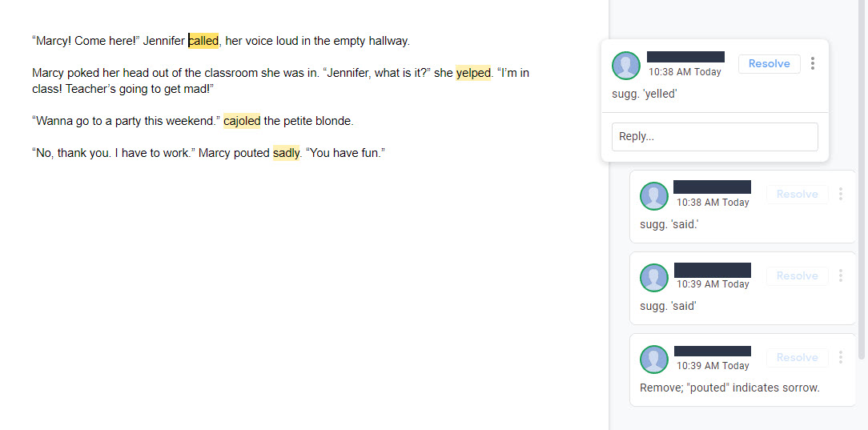Open three-dot menu of the 'pouted' comment

[840, 357]
